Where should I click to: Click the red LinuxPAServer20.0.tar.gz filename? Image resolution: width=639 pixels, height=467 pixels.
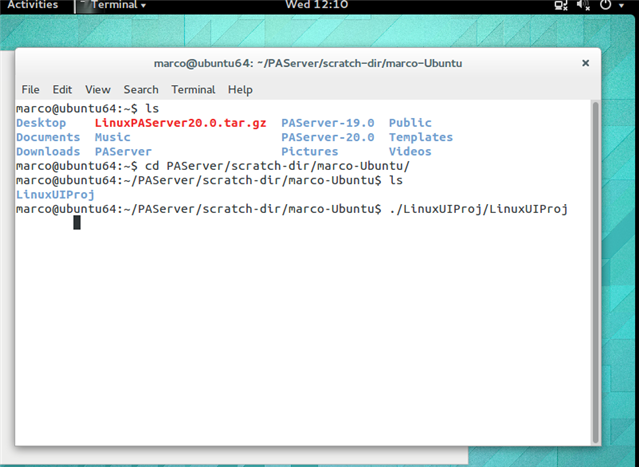click(x=181, y=123)
